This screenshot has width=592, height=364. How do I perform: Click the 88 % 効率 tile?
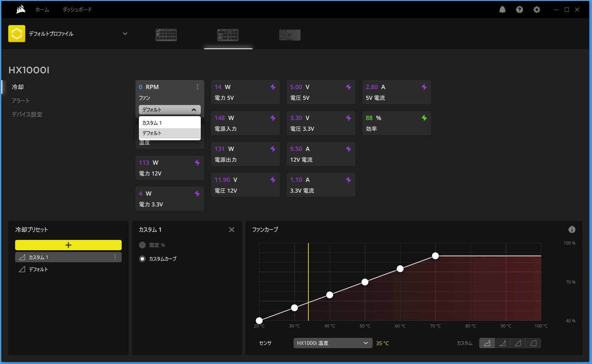pyautogui.click(x=397, y=123)
